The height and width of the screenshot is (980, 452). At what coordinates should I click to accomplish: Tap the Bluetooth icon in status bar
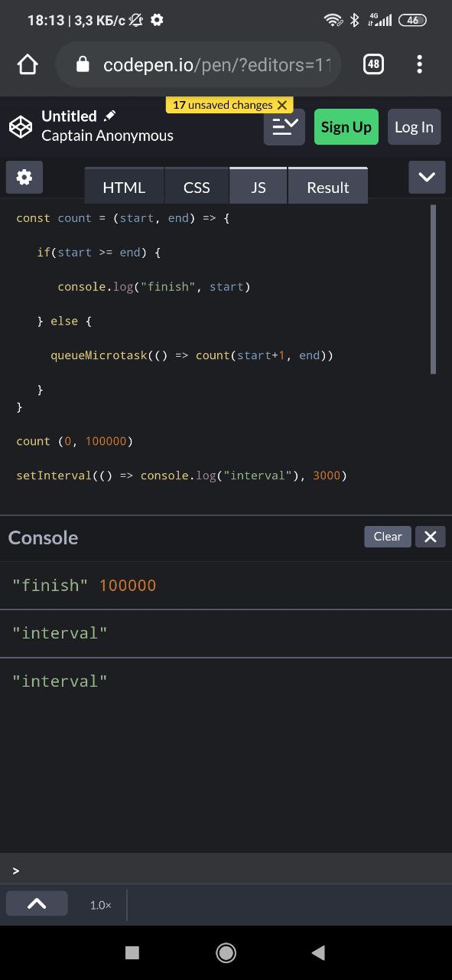pyautogui.click(x=354, y=20)
